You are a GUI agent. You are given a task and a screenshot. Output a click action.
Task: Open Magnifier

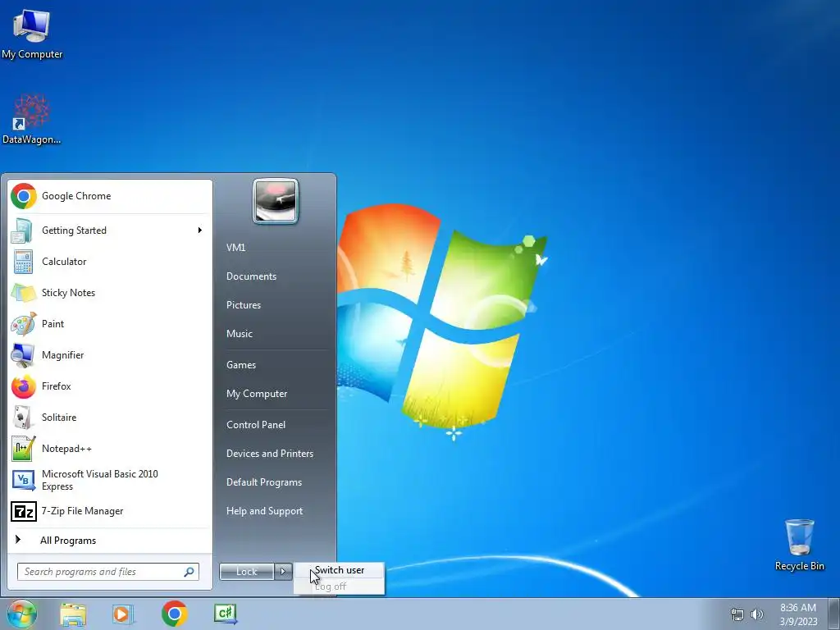coord(110,354)
